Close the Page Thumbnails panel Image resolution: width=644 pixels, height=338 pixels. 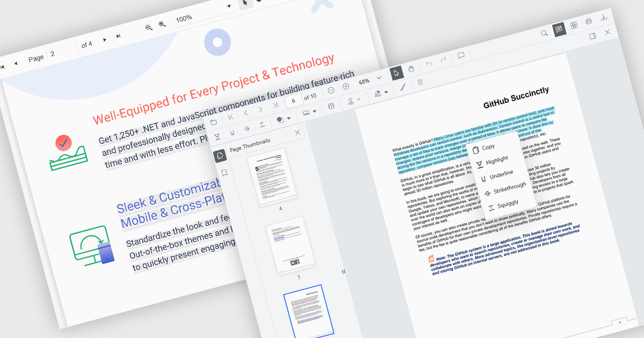coord(297,133)
